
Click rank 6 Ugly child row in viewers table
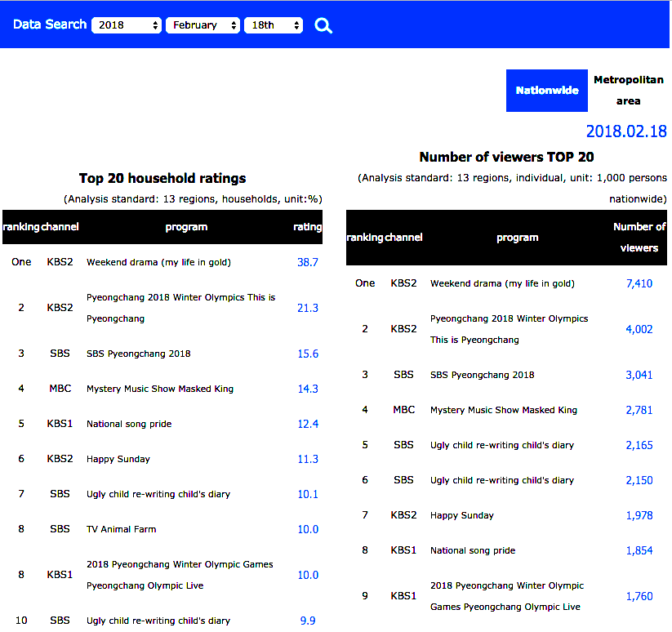[502, 481]
